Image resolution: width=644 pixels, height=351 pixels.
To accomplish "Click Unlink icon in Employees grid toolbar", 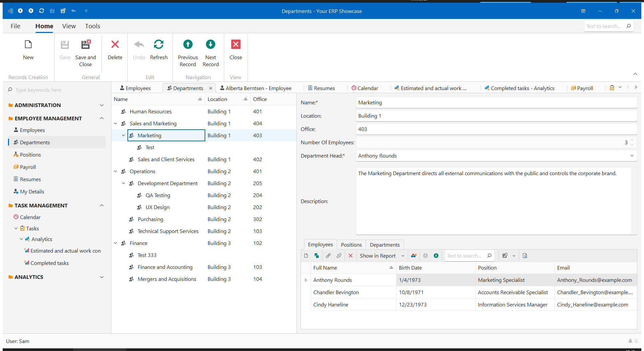I will point(339,256).
